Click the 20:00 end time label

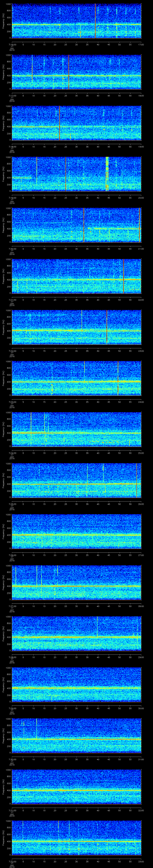(141, 198)
